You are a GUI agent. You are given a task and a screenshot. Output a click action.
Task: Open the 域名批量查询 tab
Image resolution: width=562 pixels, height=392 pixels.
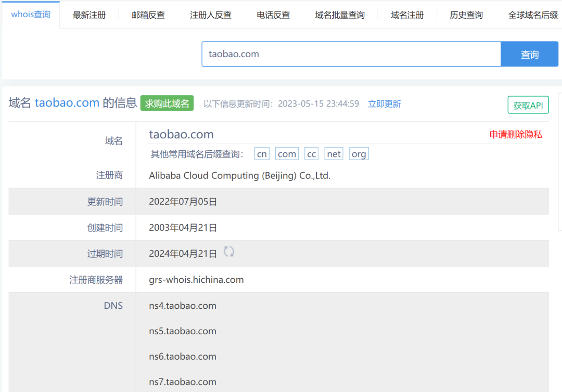click(340, 15)
